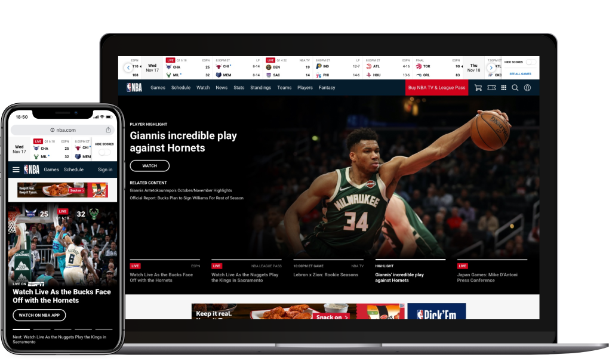
Task: Select the Nuggets logo in laptop scoreboard
Action: pyautogui.click(x=269, y=67)
